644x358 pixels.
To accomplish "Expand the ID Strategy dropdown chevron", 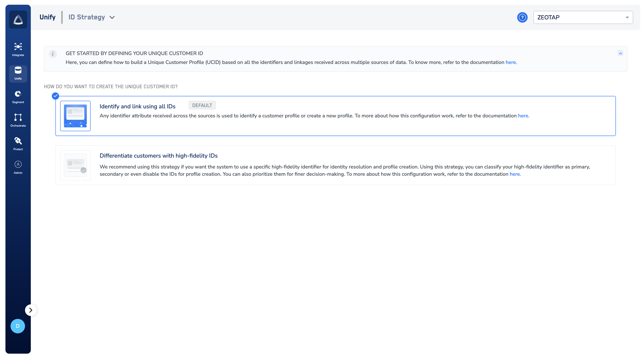I will click(x=112, y=18).
